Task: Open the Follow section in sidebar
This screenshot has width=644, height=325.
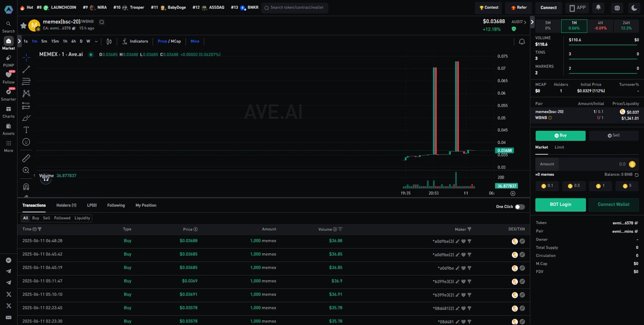Action: click(9, 78)
